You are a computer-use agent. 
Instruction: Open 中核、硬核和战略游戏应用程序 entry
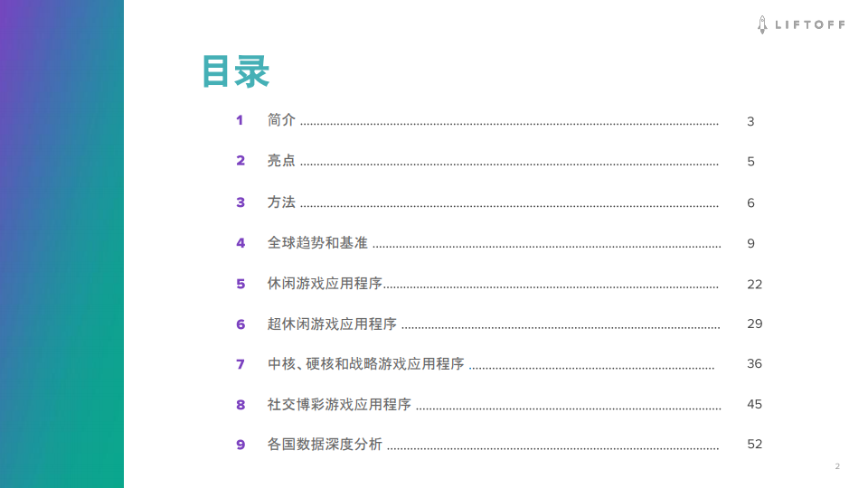point(366,363)
